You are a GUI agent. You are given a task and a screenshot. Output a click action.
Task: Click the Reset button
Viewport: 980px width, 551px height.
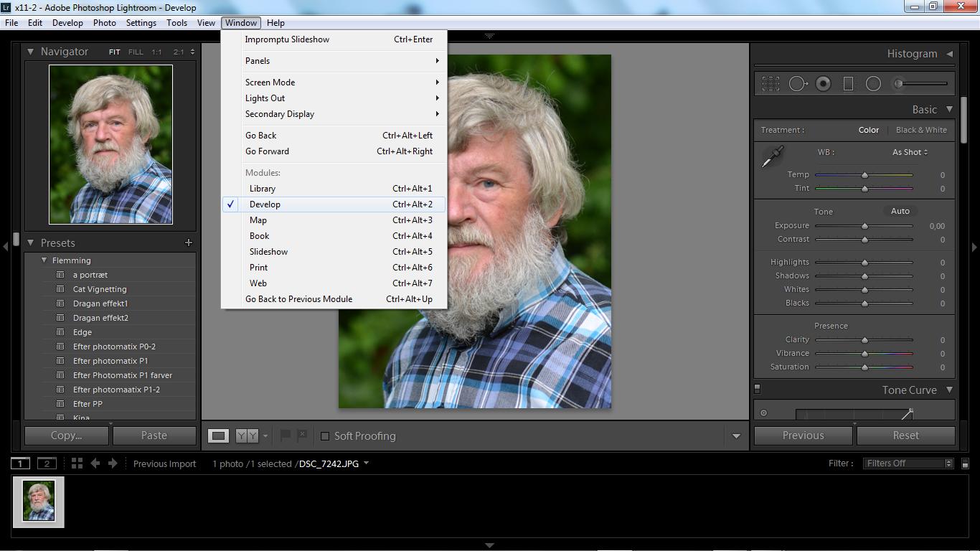click(x=905, y=435)
